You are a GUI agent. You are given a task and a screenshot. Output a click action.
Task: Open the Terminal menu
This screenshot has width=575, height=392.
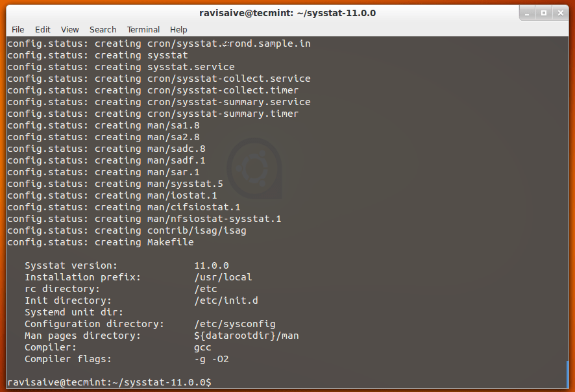(143, 29)
